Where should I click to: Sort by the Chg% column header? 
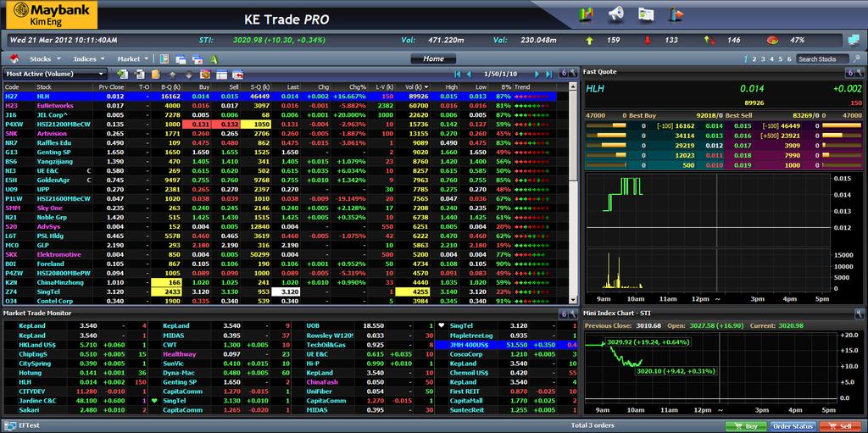point(358,87)
